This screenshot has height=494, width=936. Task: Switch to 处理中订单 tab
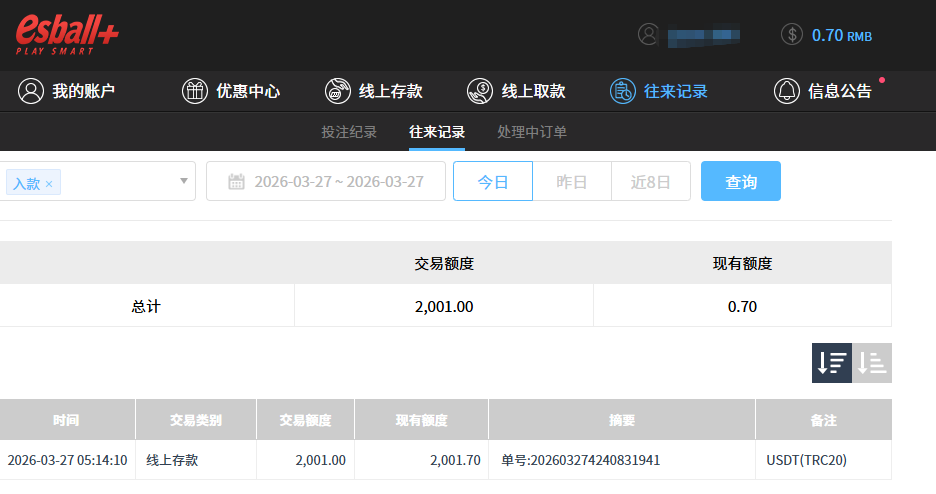pyautogui.click(x=532, y=132)
